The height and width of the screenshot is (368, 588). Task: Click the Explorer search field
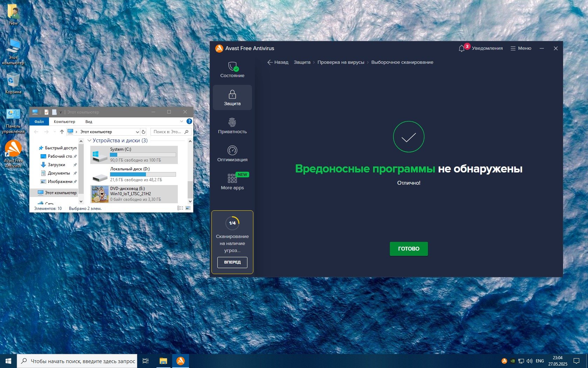click(171, 132)
